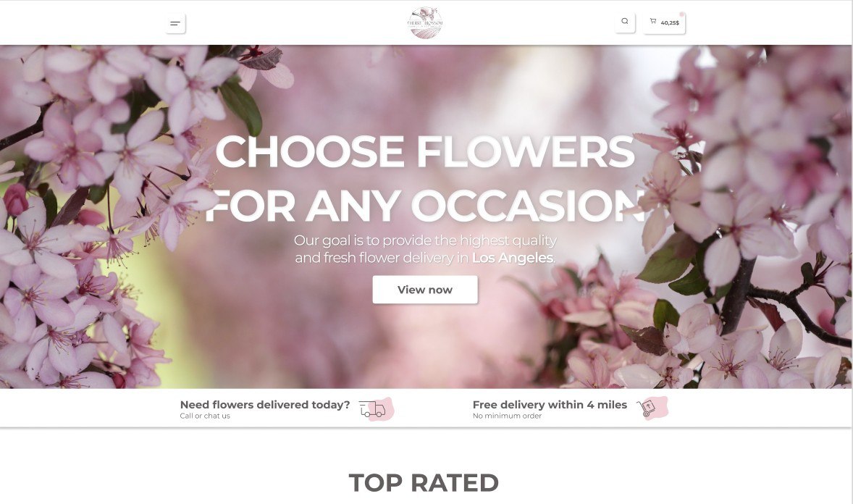Click the 'No minimum order' text
This screenshot has height=504, width=853.
click(x=507, y=416)
